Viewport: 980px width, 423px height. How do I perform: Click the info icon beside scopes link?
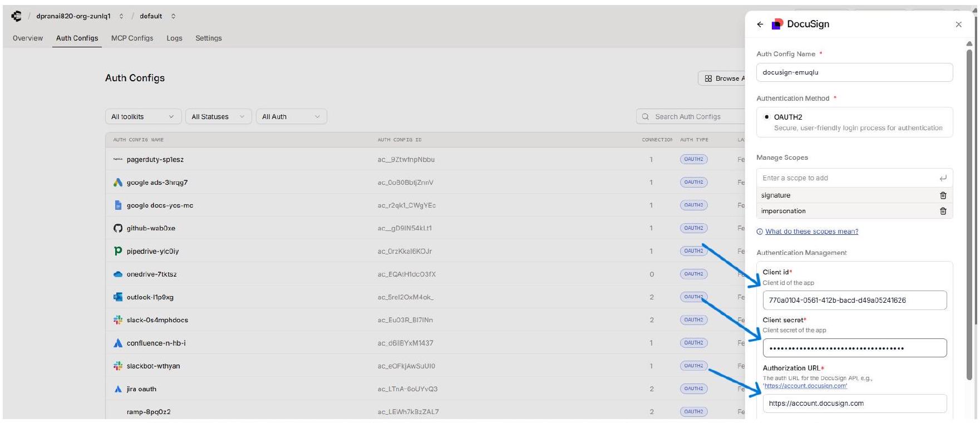click(760, 232)
